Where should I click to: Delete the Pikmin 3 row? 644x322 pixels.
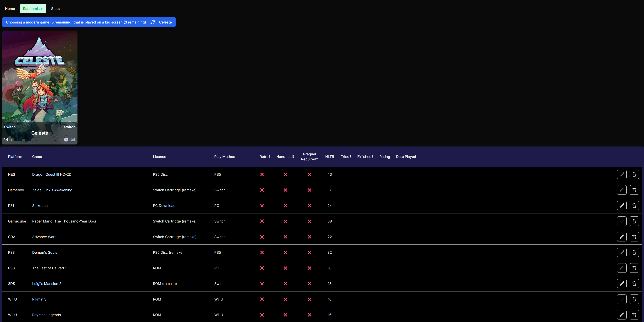[x=634, y=299]
